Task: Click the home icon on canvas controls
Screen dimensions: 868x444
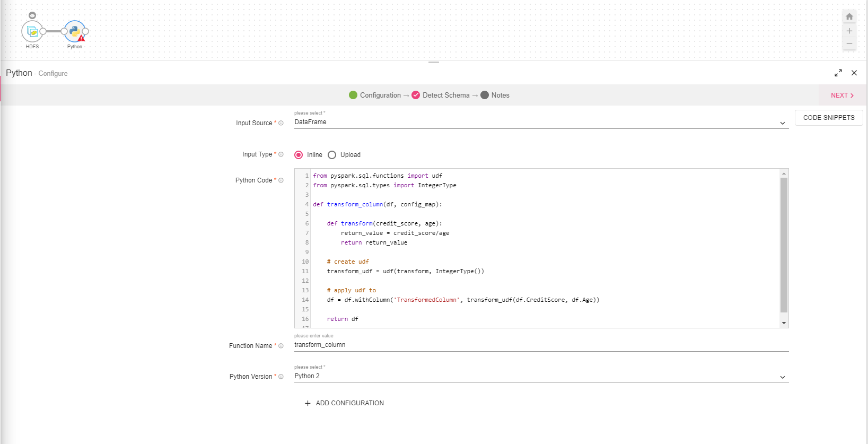Action: click(x=849, y=17)
